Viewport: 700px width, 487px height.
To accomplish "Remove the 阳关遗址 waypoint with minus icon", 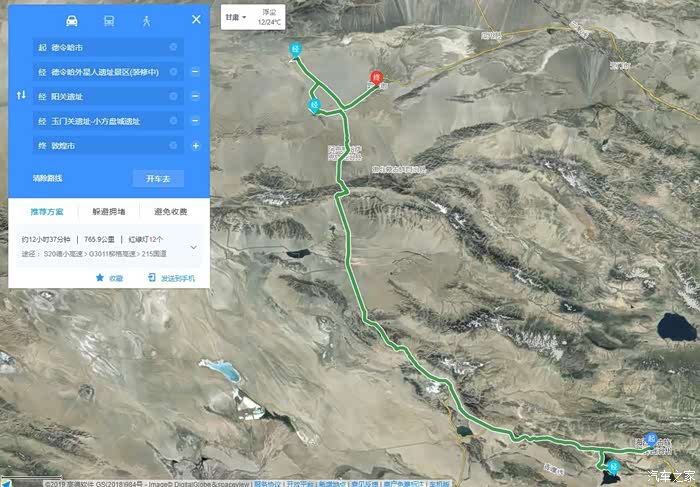I will pyautogui.click(x=196, y=96).
